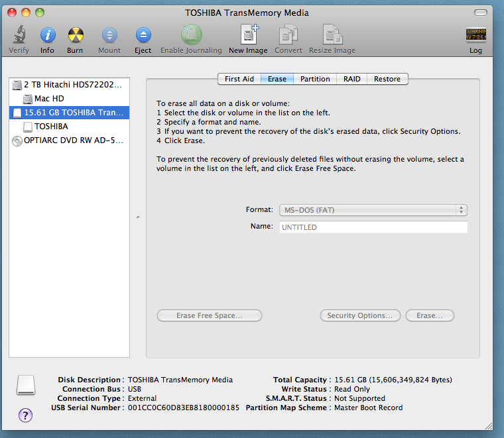Image resolution: width=504 pixels, height=438 pixels.
Task: Click the Erase Free Space button
Action: point(210,315)
